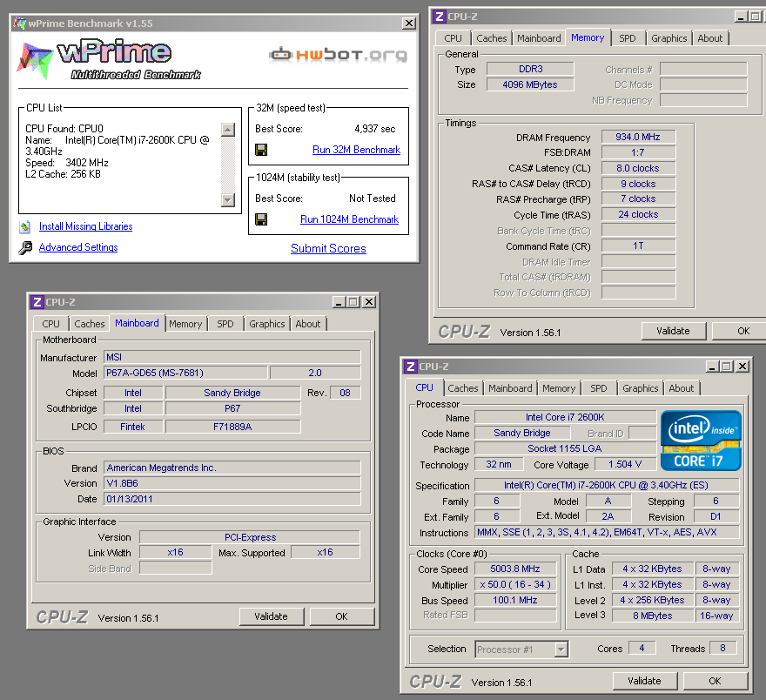The height and width of the screenshot is (700, 766).
Task: Run the 1024M Benchmark link
Action: 349,219
